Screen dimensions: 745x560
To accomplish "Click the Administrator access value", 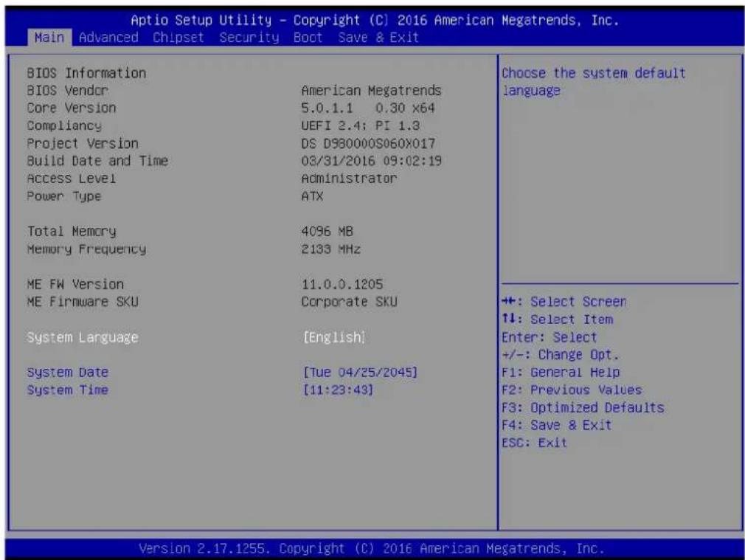I will [349, 179].
